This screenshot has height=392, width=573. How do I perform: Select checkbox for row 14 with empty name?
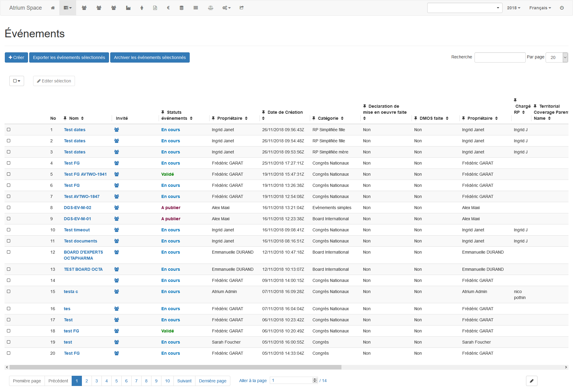(9, 280)
